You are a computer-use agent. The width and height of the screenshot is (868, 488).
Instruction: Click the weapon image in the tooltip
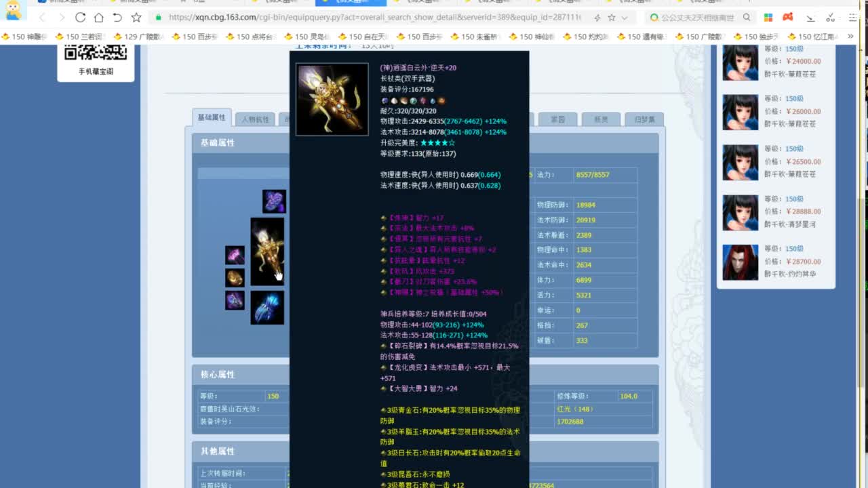point(332,100)
